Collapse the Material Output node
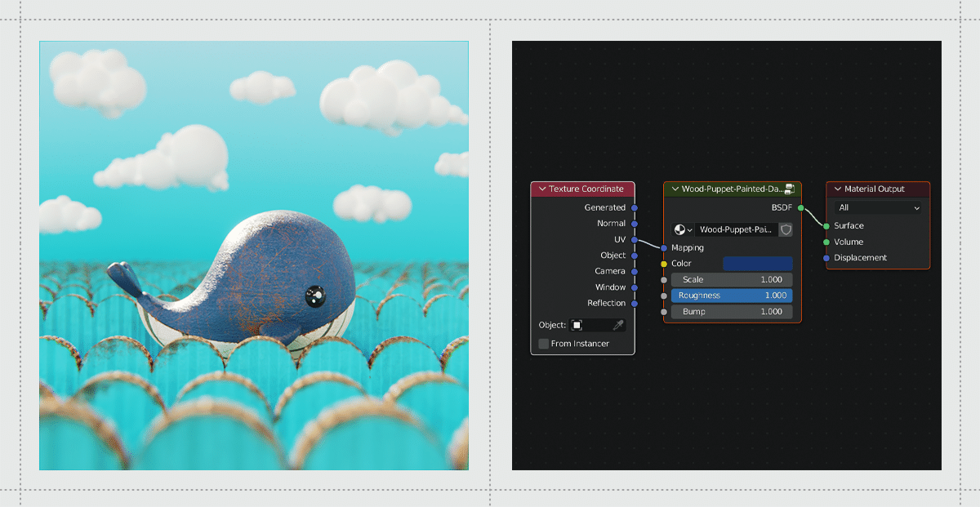The width and height of the screenshot is (980, 507). click(x=837, y=189)
